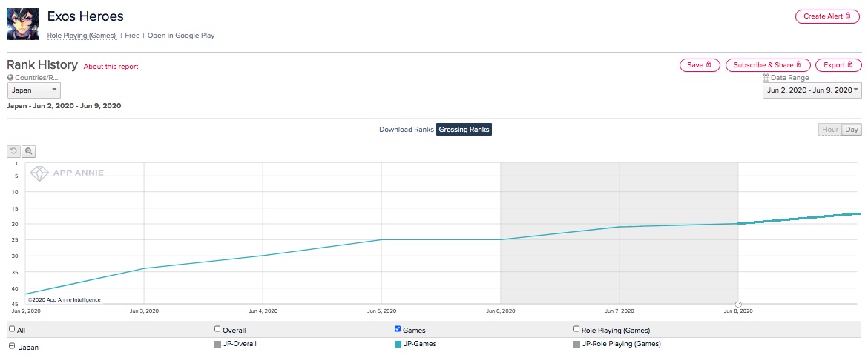868x358 pixels.
Task: Click the calendar icon beside Date Range
Action: (766, 78)
